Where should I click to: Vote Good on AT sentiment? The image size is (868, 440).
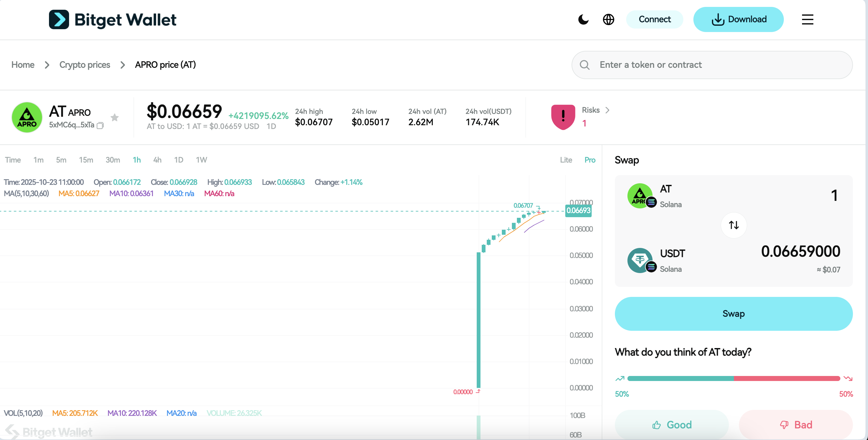coord(671,425)
